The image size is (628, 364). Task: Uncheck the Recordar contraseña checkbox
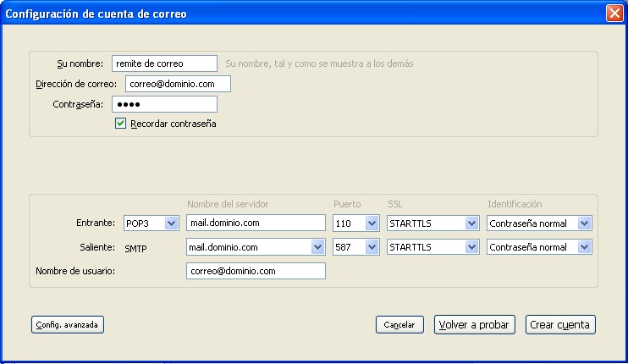coord(121,124)
